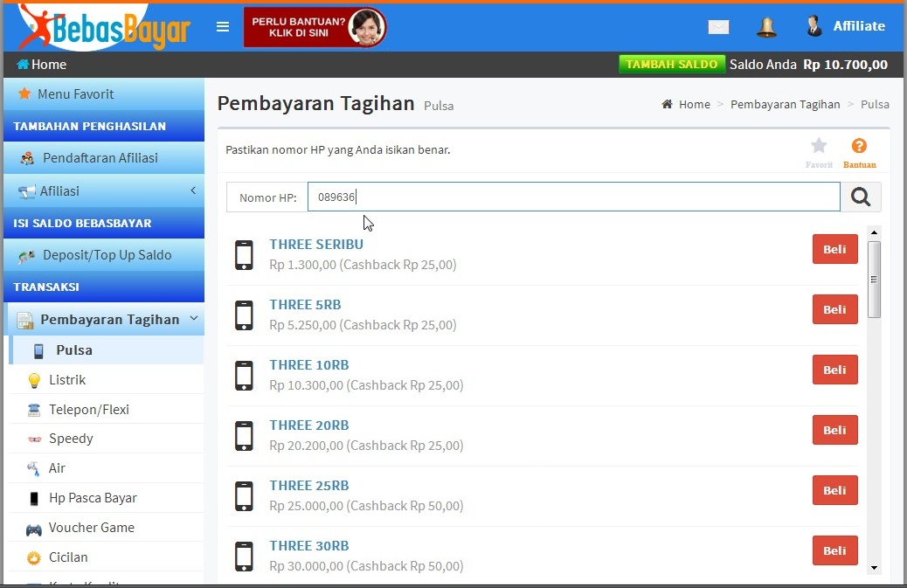Click the Cicilan gear icon

tap(33, 558)
